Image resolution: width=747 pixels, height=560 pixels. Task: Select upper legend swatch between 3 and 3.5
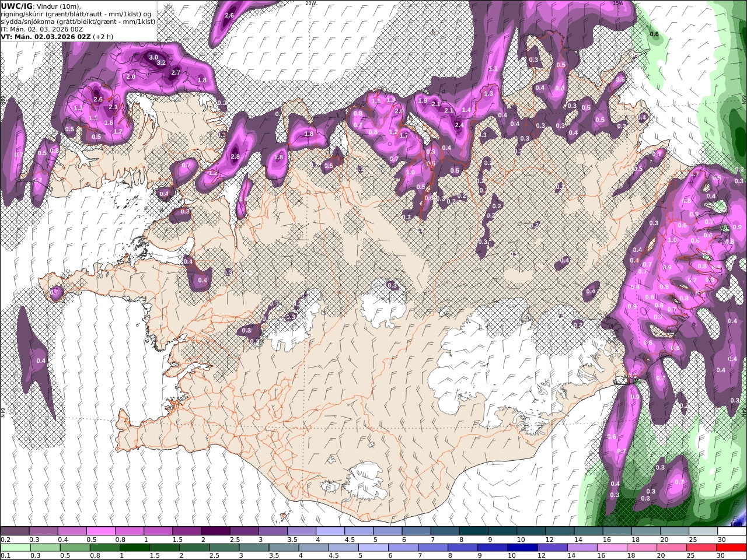pyautogui.click(x=273, y=531)
